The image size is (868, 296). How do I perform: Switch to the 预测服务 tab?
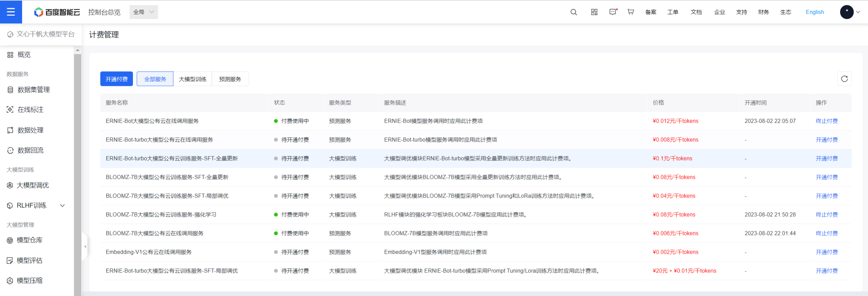point(230,79)
